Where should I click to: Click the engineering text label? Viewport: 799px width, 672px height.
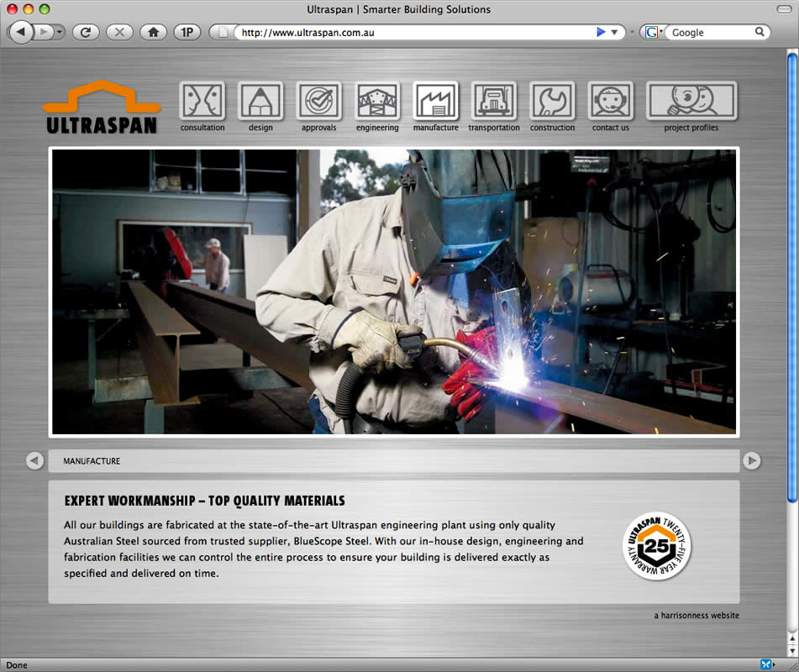coord(377,128)
